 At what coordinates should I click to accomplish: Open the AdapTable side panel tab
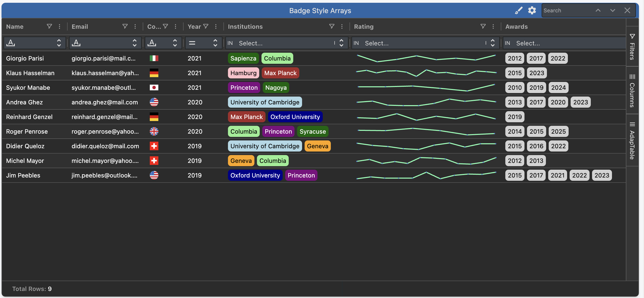(x=632, y=141)
